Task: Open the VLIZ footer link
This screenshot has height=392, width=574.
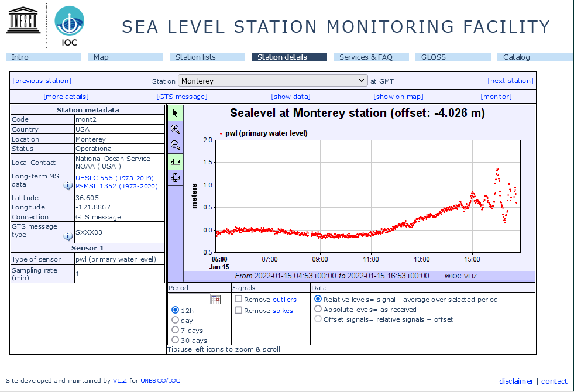Action: pos(120,381)
